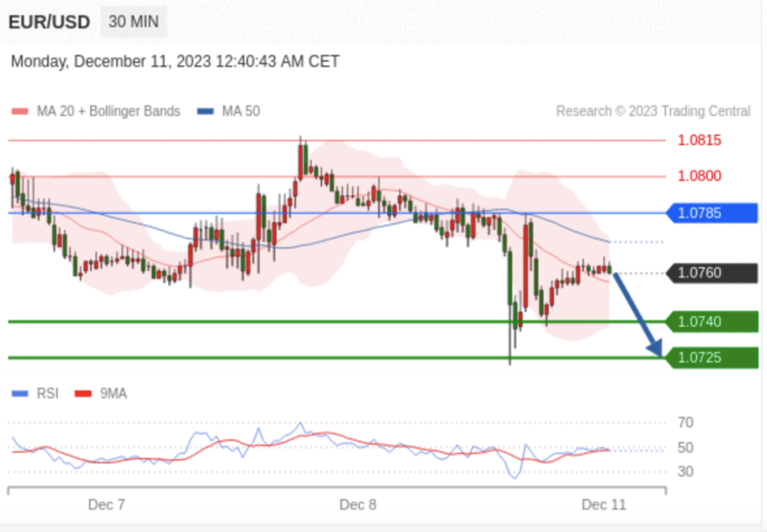This screenshot has height=532, width=767.
Task: Click the 'Dec 7' date axis label
Action: click(106, 505)
